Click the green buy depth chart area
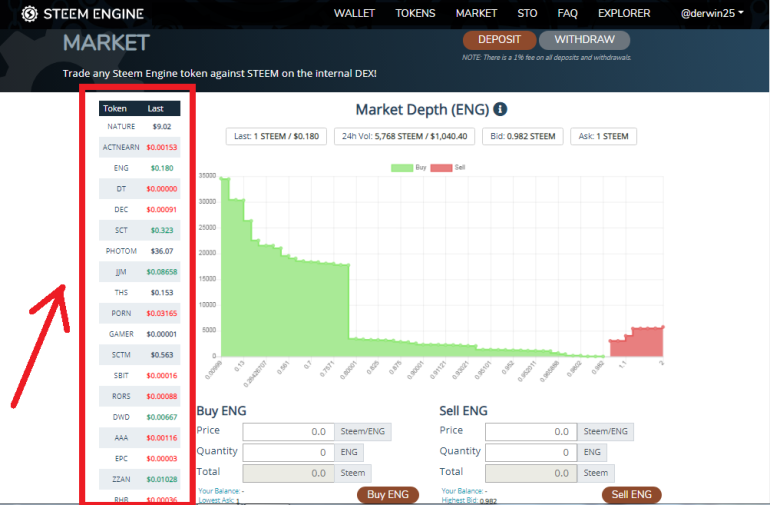This screenshot has height=505, width=770. tap(285, 309)
